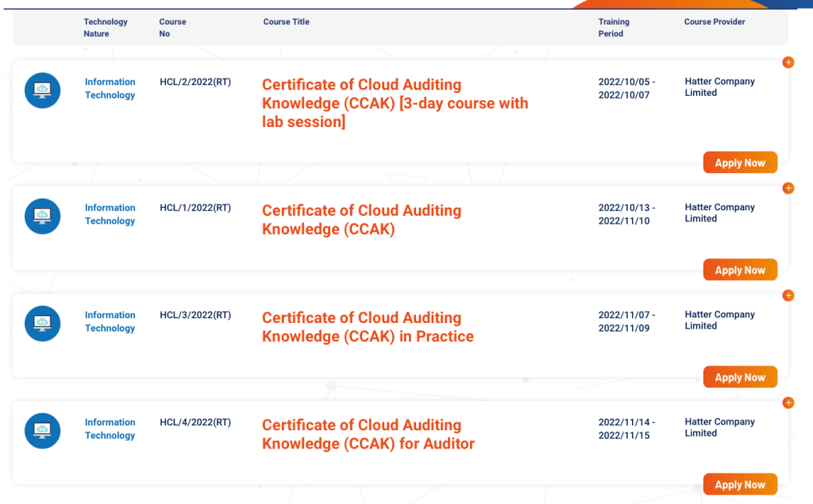This screenshot has height=504, width=813.
Task: Click Information Technology link in HCL/2/2022(RT) row
Action: point(110,88)
